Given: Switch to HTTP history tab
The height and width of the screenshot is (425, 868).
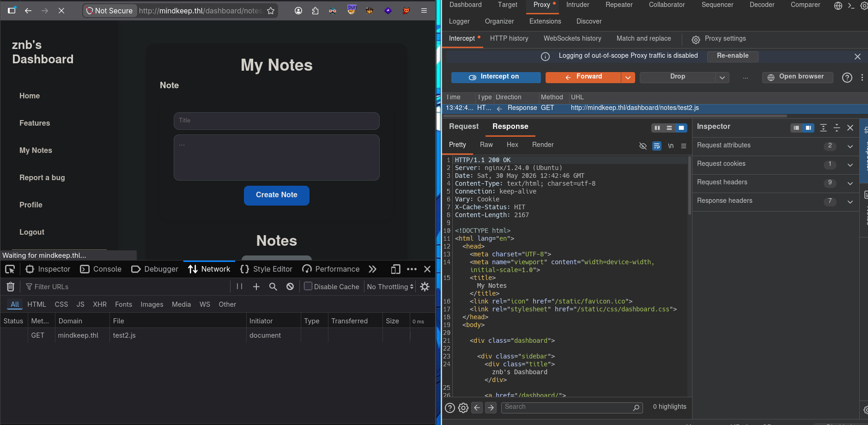Looking at the screenshot, I should pyautogui.click(x=509, y=39).
